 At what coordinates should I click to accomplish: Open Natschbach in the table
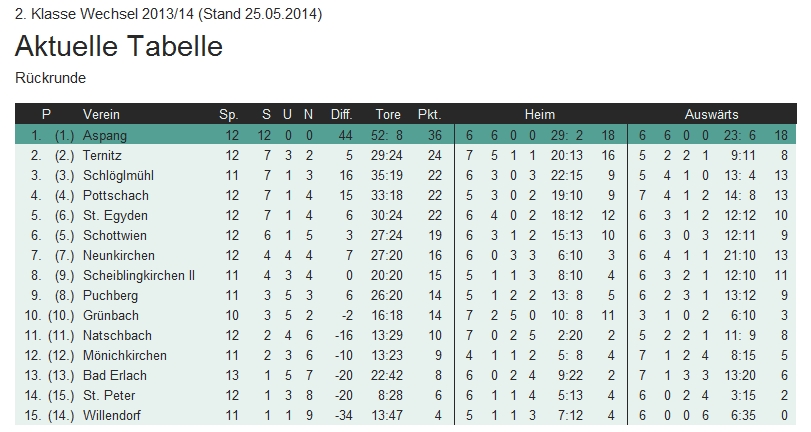click(115, 335)
